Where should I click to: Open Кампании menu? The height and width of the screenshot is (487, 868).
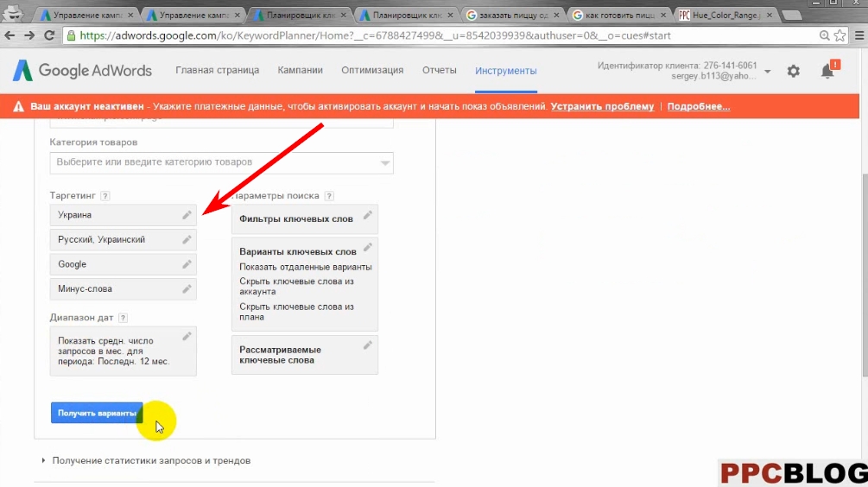click(x=300, y=70)
